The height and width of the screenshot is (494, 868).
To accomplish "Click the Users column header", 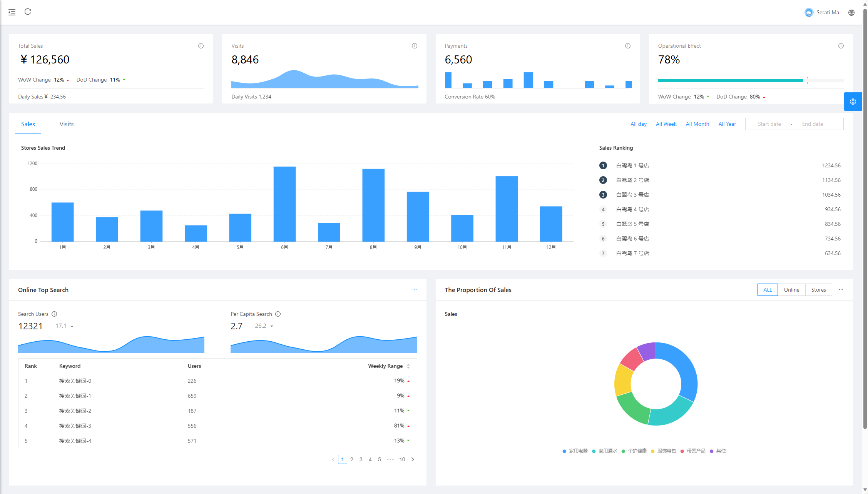I will [x=194, y=366].
